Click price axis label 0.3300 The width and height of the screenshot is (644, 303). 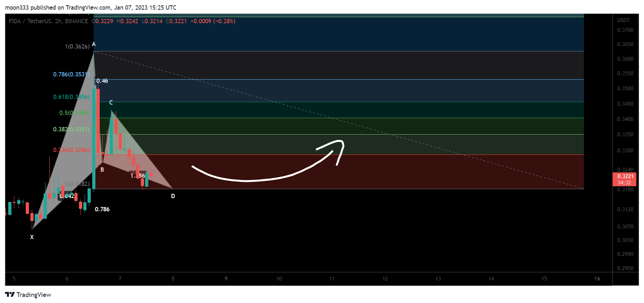pyautogui.click(x=625, y=151)
